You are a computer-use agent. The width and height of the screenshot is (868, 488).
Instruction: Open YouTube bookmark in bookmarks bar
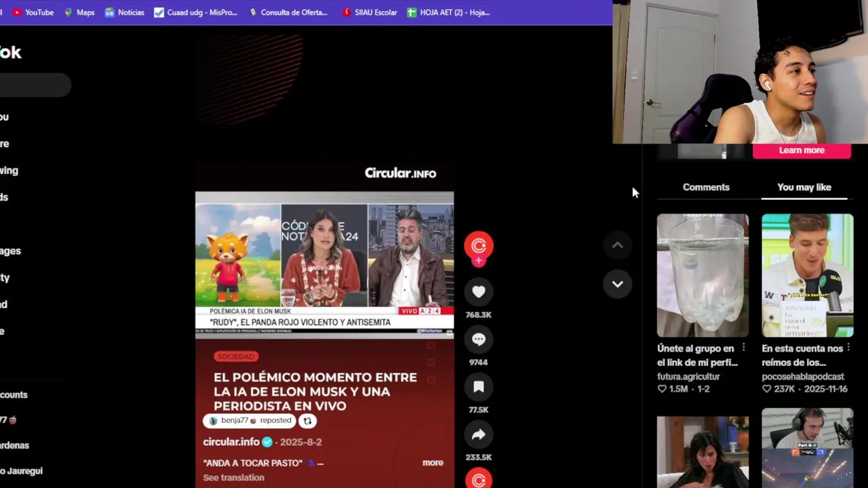33,12
